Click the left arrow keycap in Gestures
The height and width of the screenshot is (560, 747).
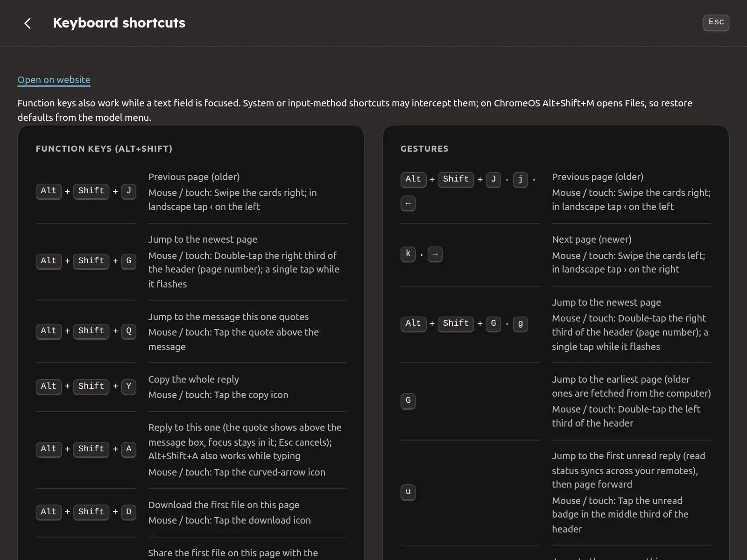pyautogui.click(x=408, y=203)
